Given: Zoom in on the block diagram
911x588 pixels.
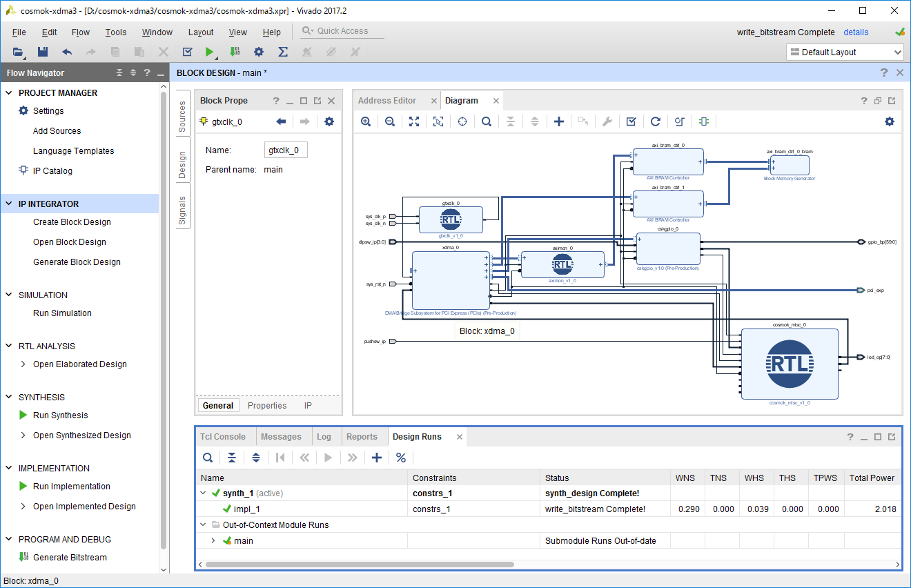Looking at the screenshot, I should tap(366, 121).
